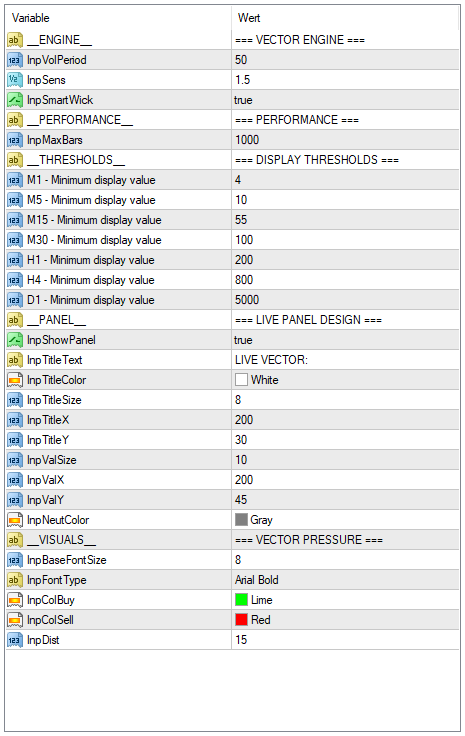Click the integer icon beside InpDist
This screenshot has height=736, width=465.
point(15,640)
